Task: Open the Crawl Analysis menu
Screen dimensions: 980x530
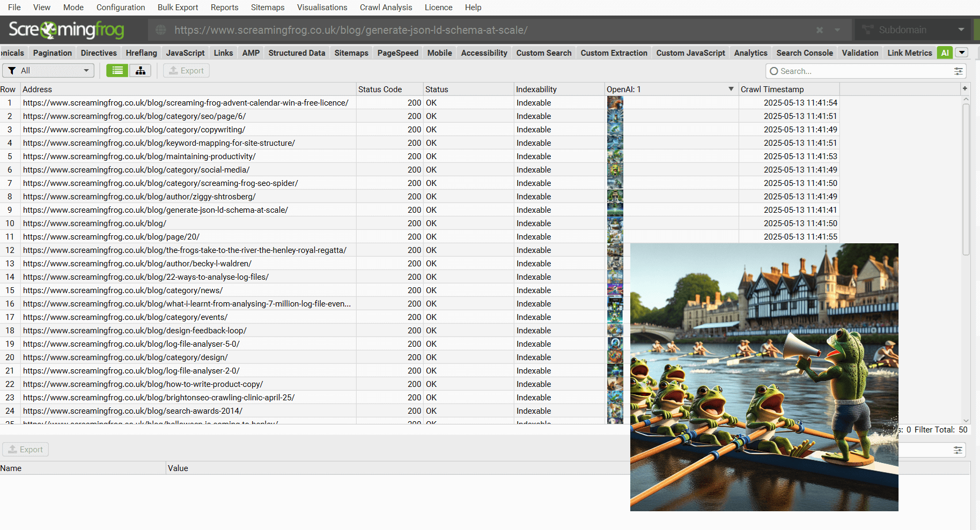Action: pyautogui.click(x=386, y=8)
